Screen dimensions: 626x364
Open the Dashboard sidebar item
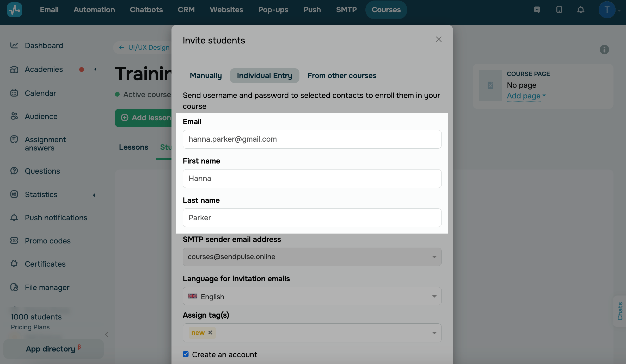point(44,46)
